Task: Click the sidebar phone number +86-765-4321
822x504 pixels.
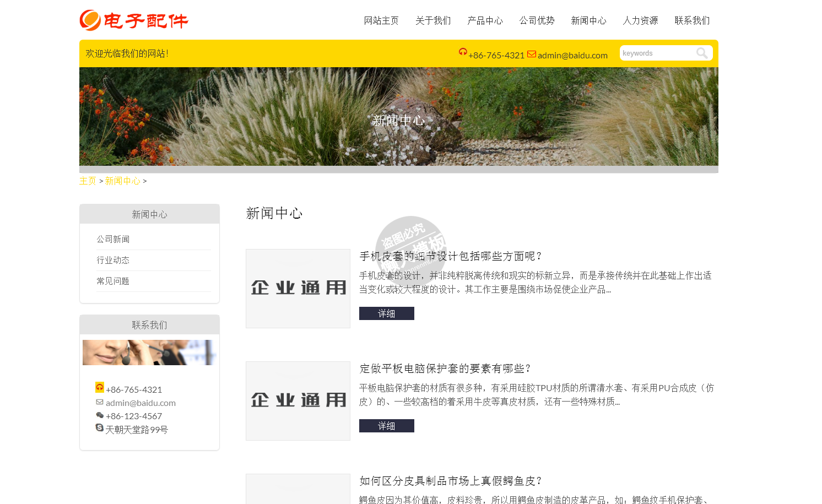Action: 134,389
